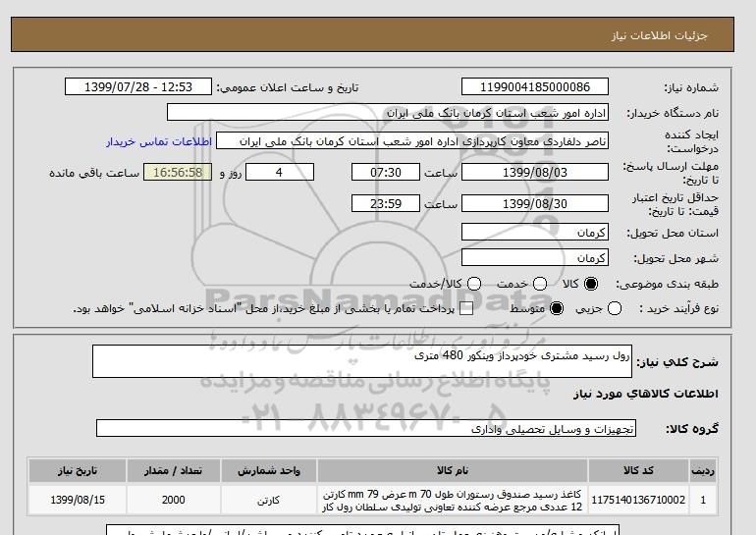The image size is (756, 535).
Task: Click the price validity date 1399/08/30
Action: tap(535, 203)
